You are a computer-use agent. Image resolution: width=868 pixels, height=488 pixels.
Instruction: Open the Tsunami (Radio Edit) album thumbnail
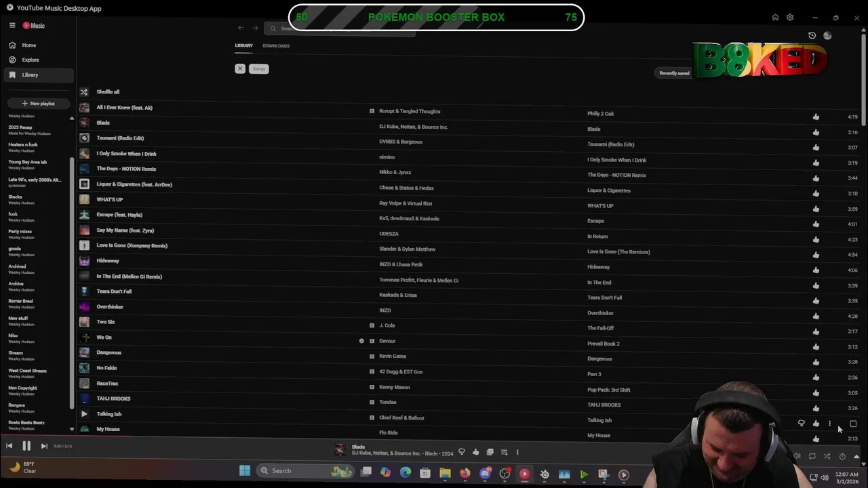coord(84,138)
